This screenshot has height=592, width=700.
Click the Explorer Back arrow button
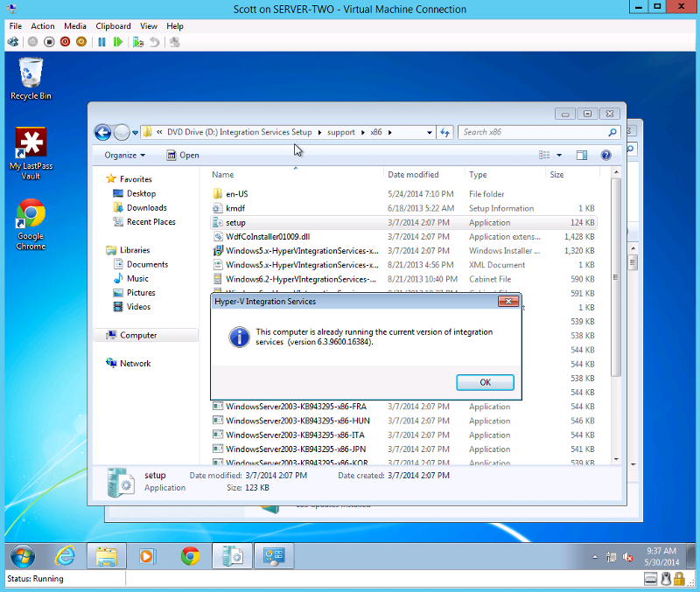(102, 132)
